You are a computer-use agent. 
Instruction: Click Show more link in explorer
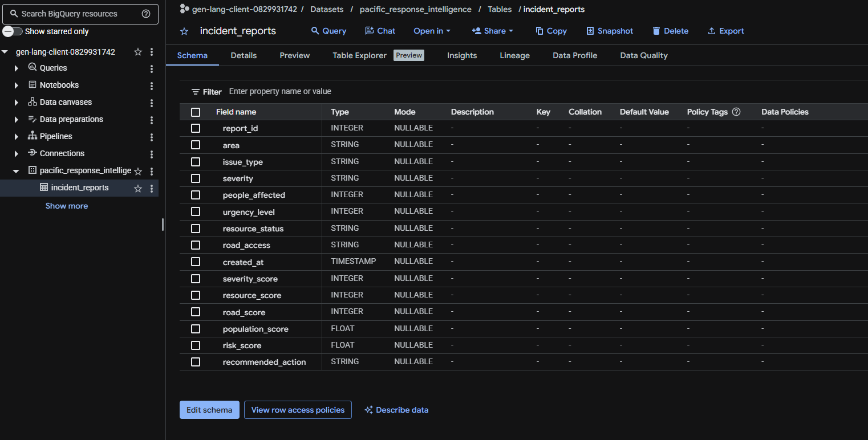[x=67, y=206]
